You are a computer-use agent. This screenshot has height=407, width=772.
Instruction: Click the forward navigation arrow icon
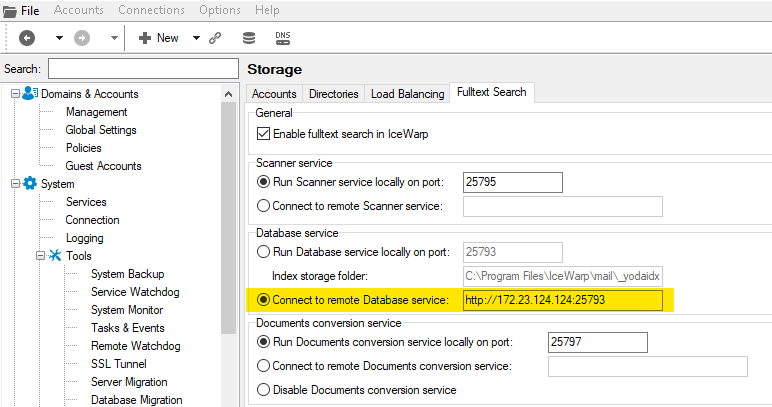click(x=82, y=38)
